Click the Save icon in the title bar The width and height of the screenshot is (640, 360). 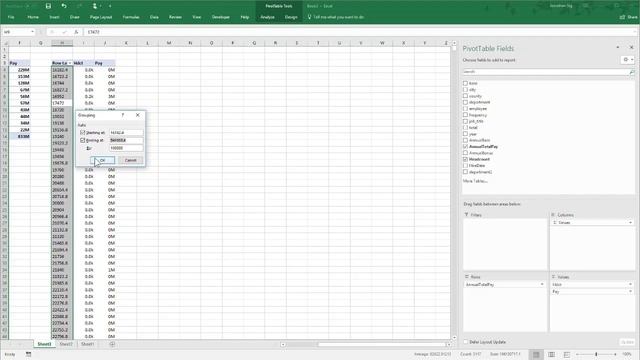pyautogui.click(x=48, y=6)
